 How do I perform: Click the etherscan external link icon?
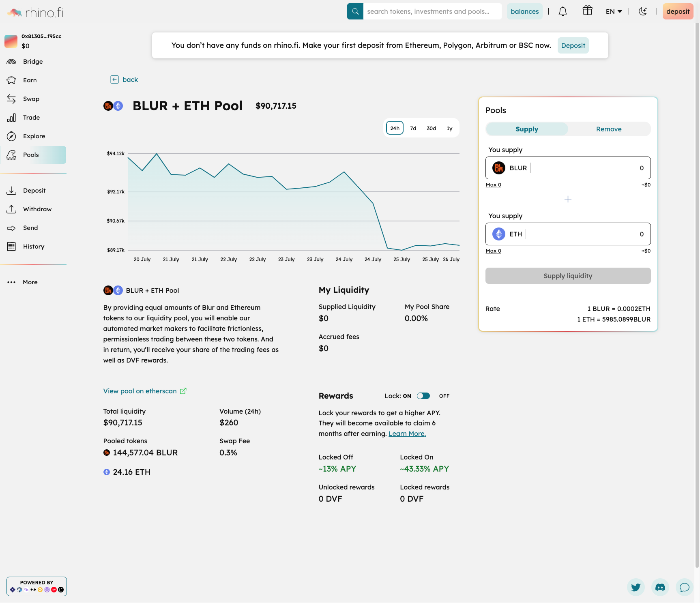[x=183, y=391]
